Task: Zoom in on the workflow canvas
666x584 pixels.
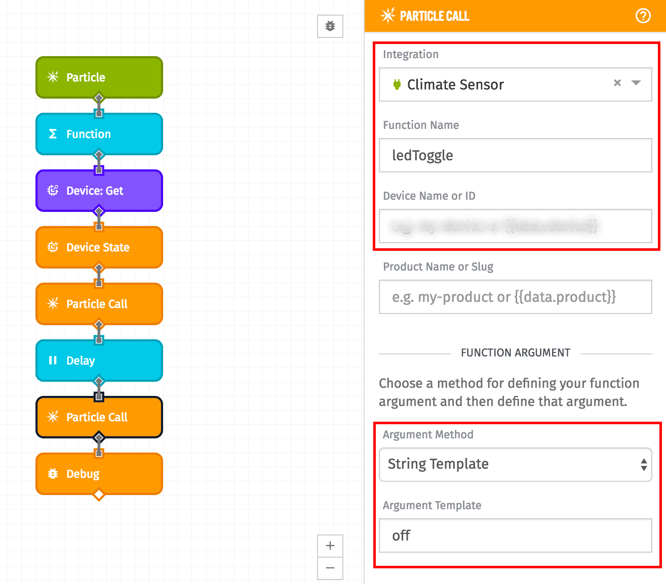Action: (x=330, y=545)
